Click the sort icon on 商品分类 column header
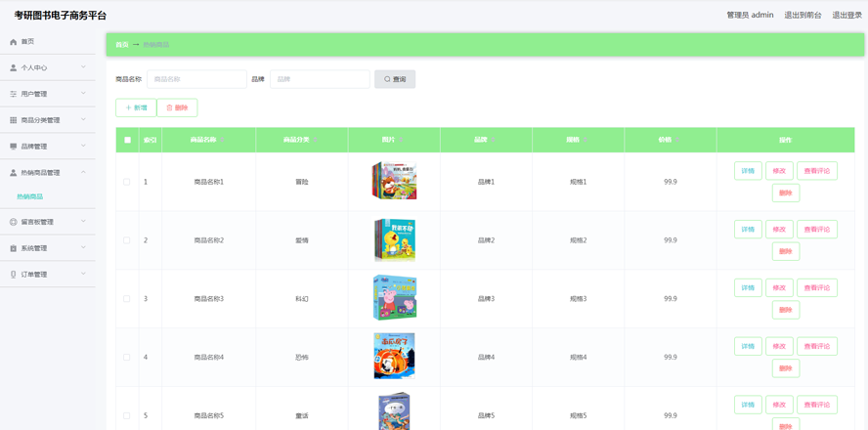 (315, 140)
